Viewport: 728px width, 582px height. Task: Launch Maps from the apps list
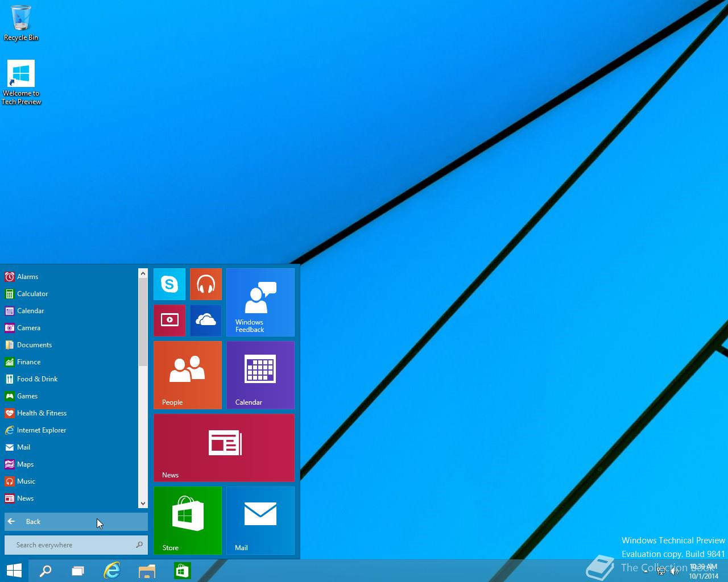point(70,464)
